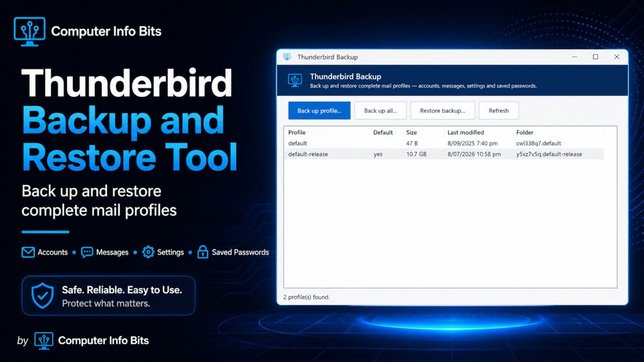Select the default-release profile row

tap(444, 154)
